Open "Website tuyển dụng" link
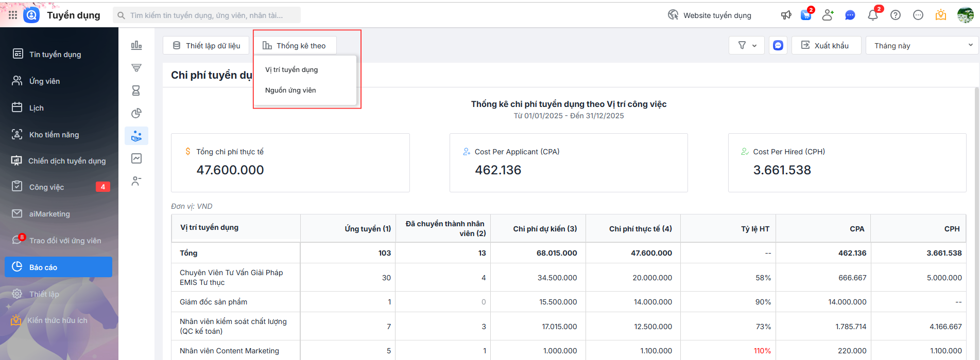This screenshot has height=360, width=980. pyautogui.click(x=710, y=15)
